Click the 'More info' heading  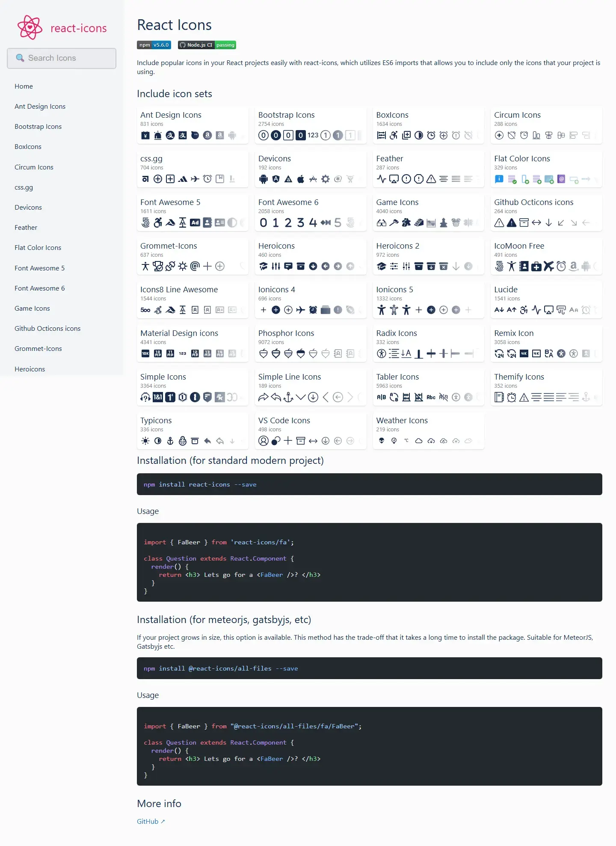159,804
